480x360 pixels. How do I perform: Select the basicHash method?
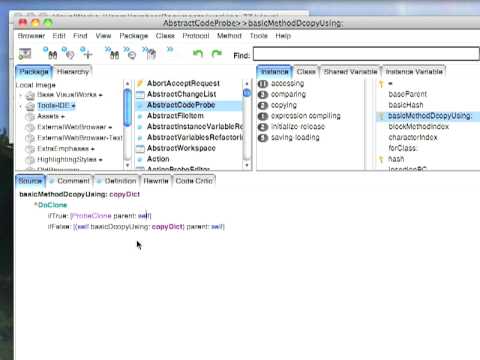coord(406,105)
